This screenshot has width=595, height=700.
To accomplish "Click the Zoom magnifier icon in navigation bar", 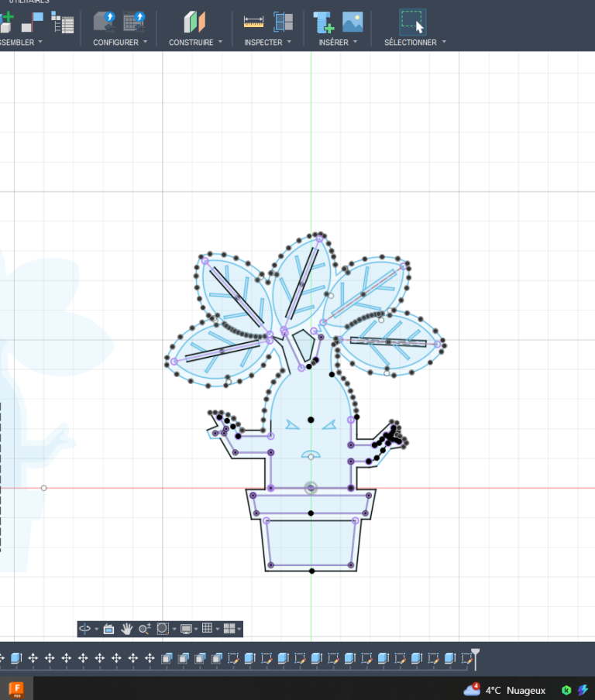I will click(x=145, y=629).
